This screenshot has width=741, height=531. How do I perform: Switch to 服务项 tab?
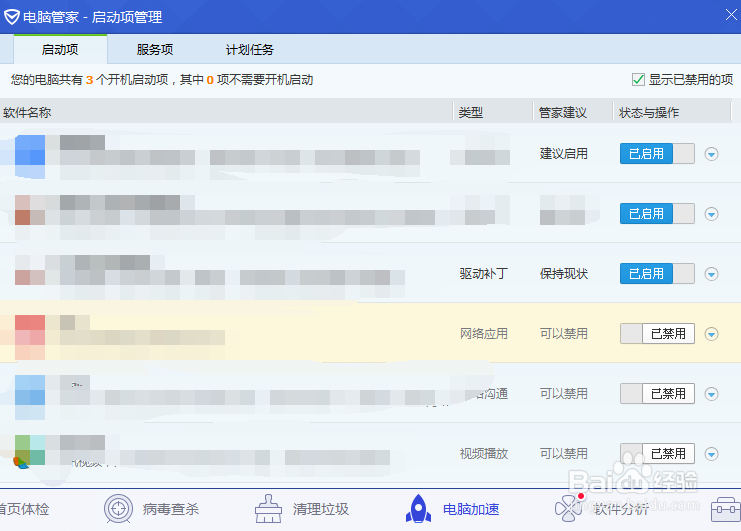pyautogui.click(x=155, y=49)
